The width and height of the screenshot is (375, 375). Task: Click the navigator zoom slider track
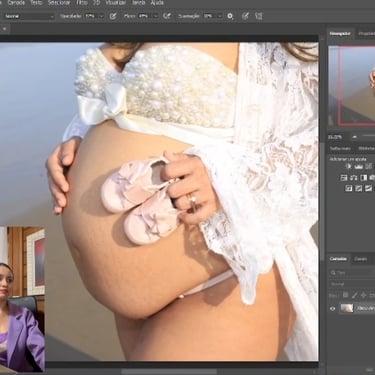coord(368,136)
